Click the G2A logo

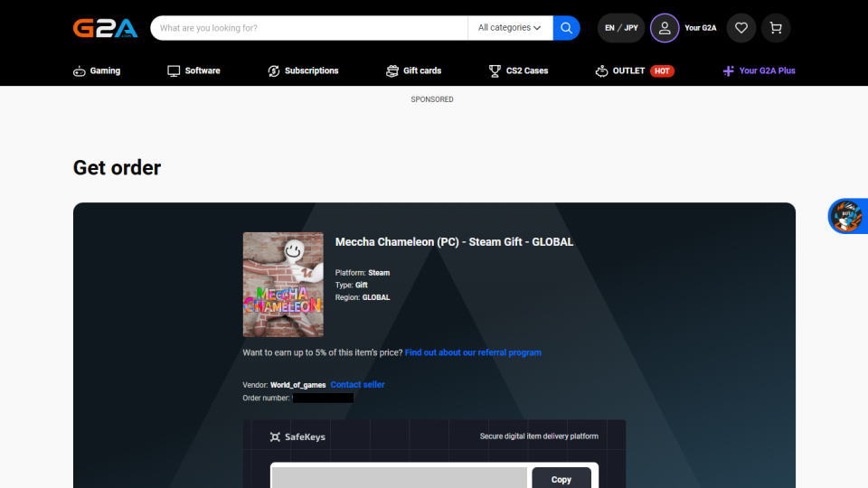pos(105,28)
